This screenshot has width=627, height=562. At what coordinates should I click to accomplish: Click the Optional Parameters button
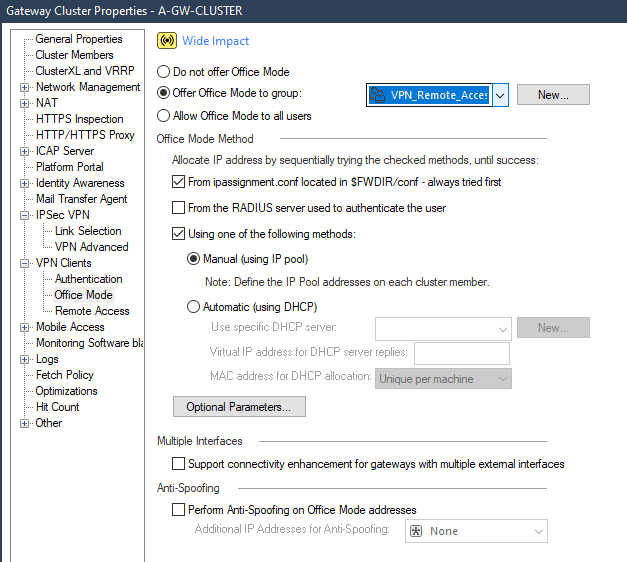click(239, 407)
